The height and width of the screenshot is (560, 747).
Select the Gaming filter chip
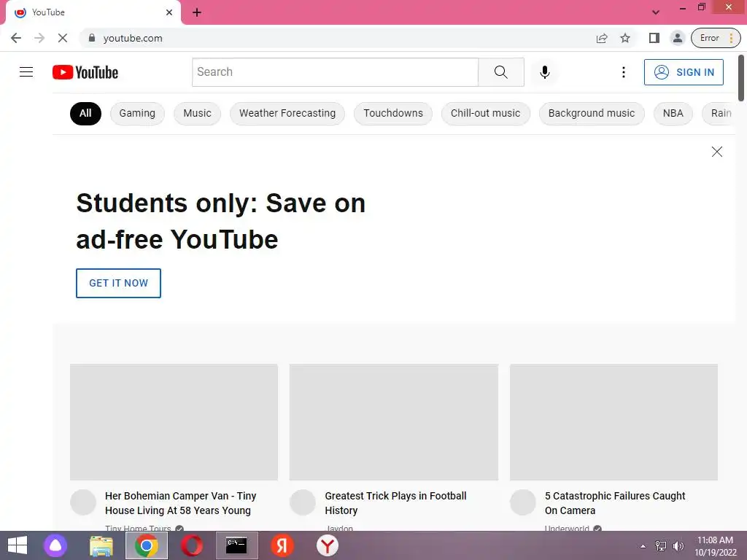point(137,113)
